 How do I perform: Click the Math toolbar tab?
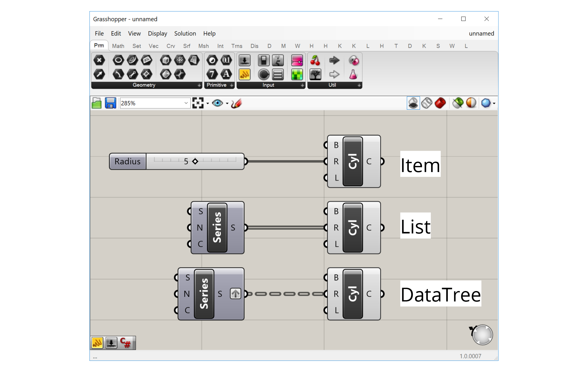pos(118,45)
